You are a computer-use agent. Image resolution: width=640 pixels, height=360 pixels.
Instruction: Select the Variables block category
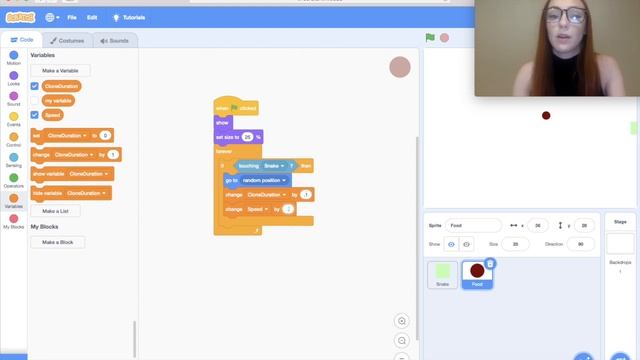coord(13,200)
